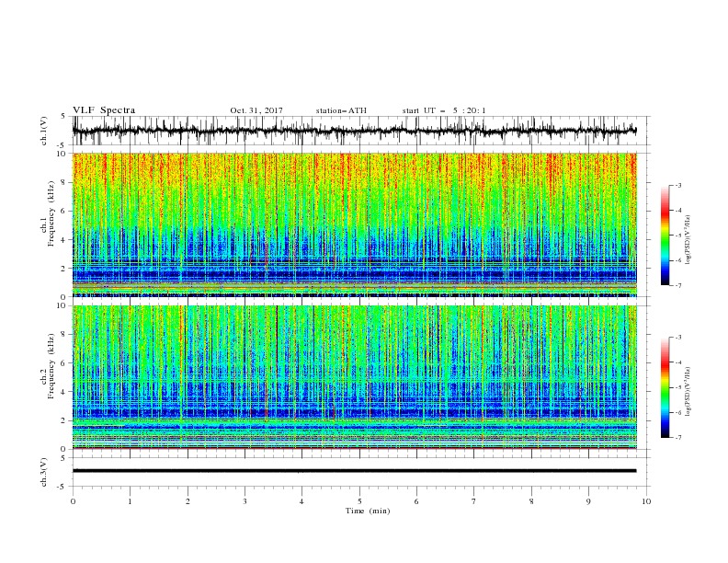Select the lower color bar's log(PSD) label

(x=688, y=392)
